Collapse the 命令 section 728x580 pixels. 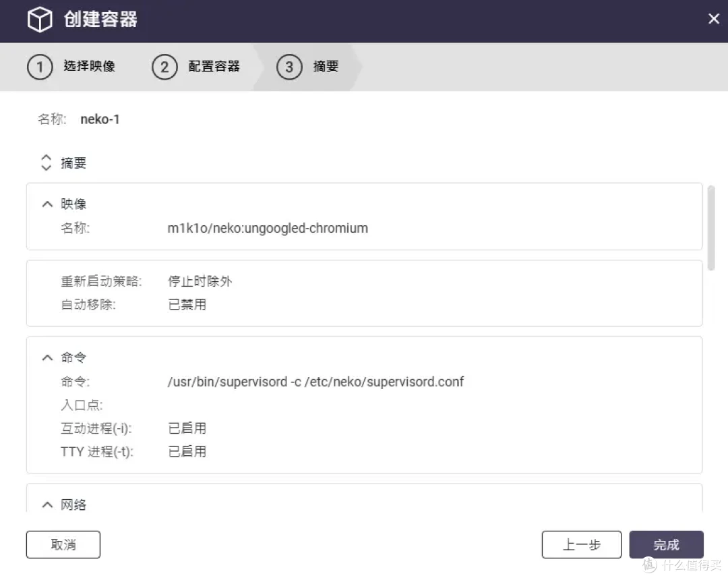click(47, 357)
